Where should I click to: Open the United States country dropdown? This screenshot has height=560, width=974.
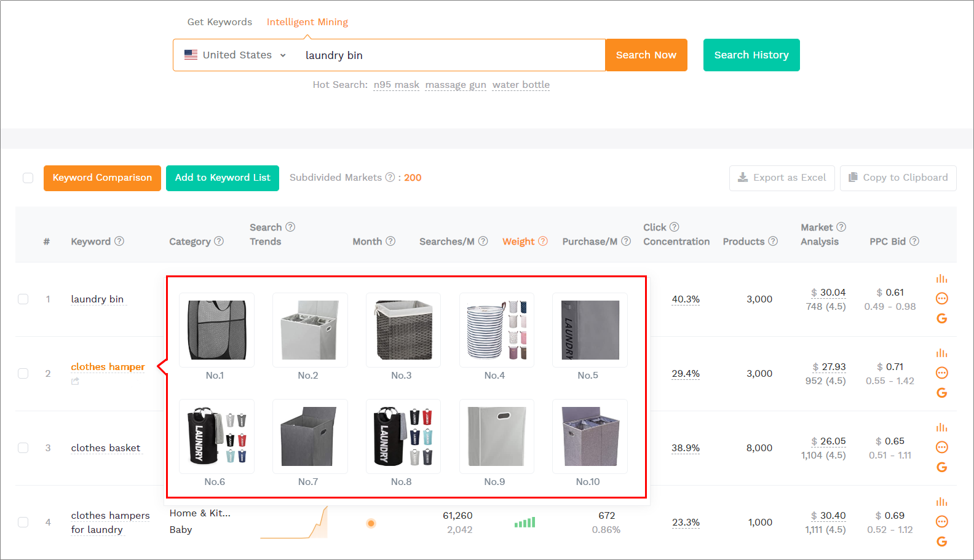pyautogui.click(x=236, y=55)
